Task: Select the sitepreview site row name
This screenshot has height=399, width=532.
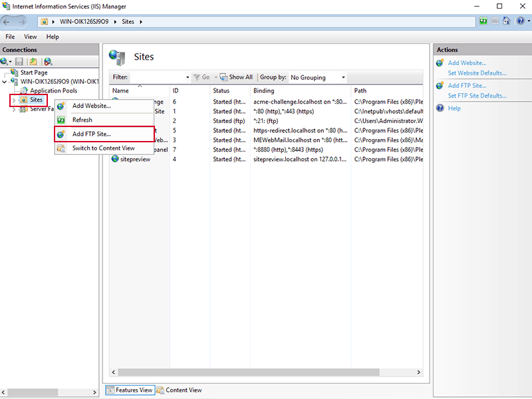Action: (x=135, y=159)
